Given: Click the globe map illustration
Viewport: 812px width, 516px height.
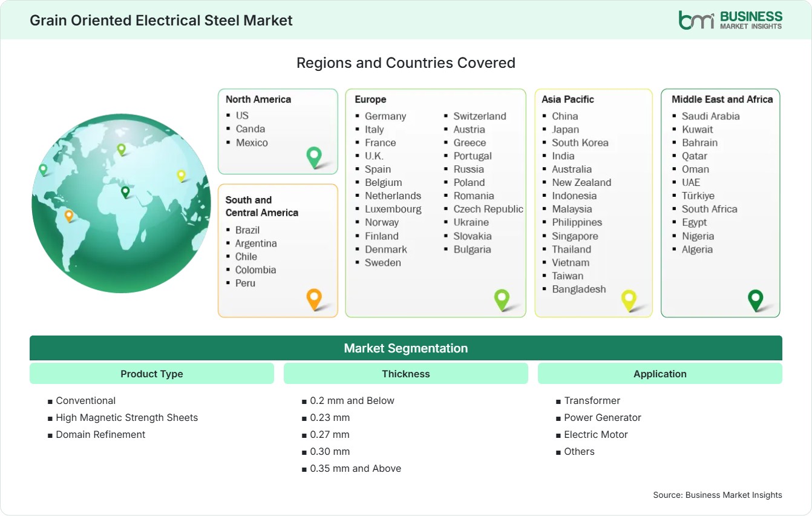Looking at the screenshot, I should [x=121, y=203].
